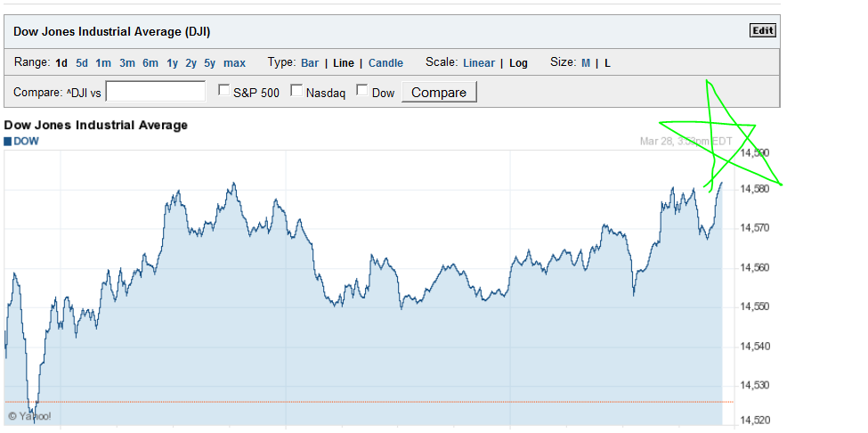868x433 pixels.
Task: Switch range to 3m
Action: [126, 63]
